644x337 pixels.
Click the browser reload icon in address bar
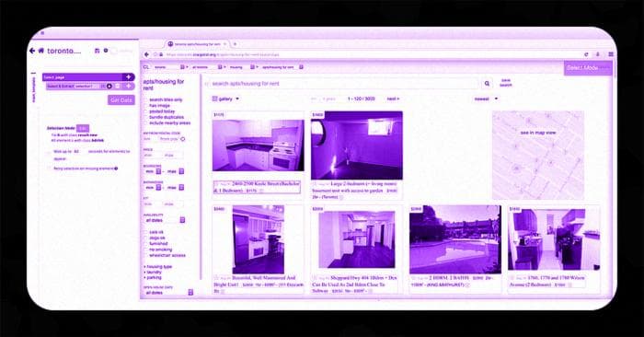click(586, 54)
